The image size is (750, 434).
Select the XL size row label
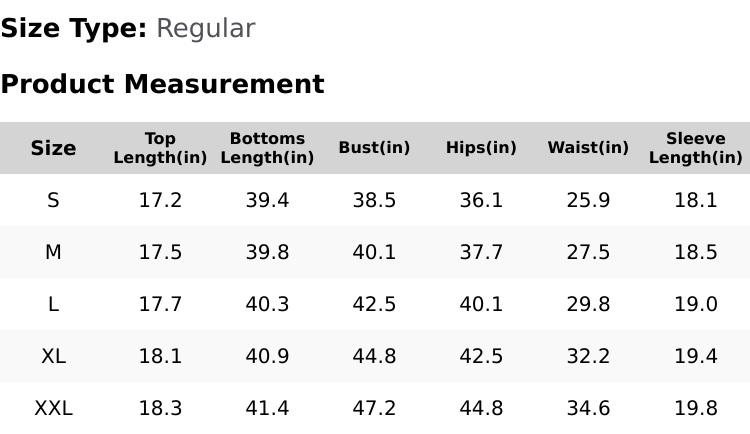[53, 356]
